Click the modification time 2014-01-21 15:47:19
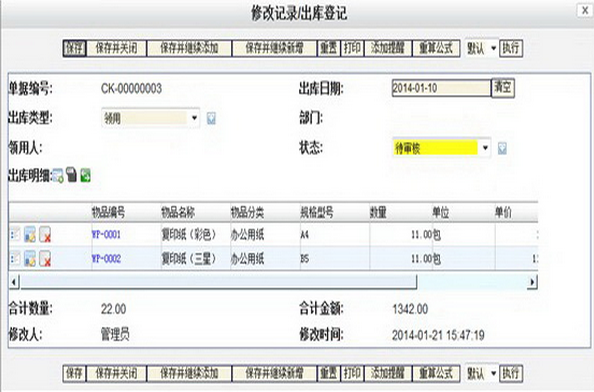The image size is (594, 392). [x=438, y=335]
